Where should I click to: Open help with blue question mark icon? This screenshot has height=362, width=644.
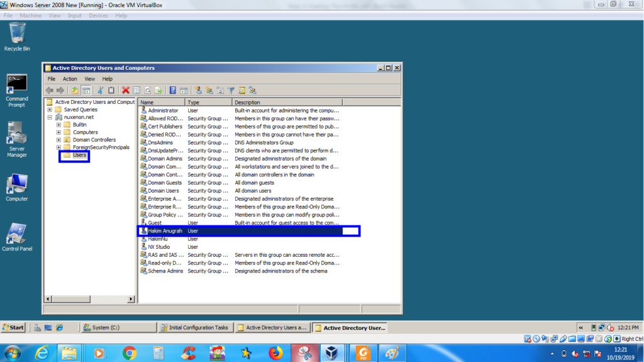(173, 90)
